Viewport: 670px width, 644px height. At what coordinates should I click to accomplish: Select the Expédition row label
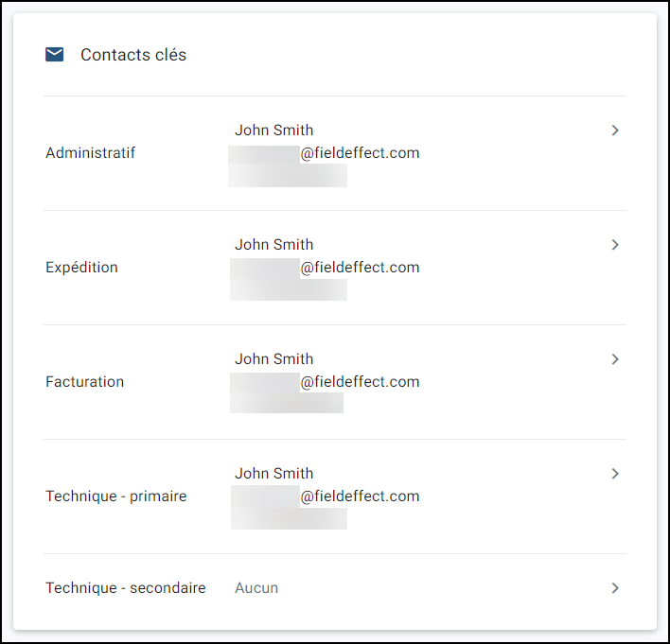[x=81, y=268]
